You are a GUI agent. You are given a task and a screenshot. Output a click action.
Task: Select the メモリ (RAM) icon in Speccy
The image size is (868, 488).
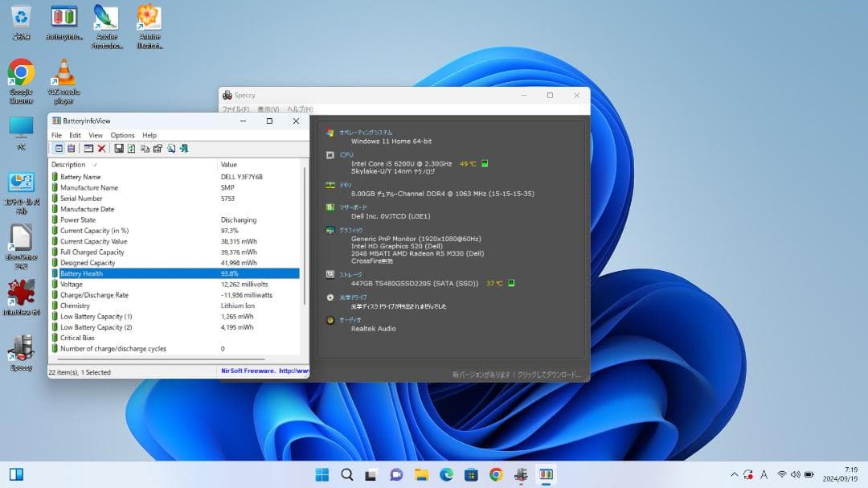[x=330, y=185]
